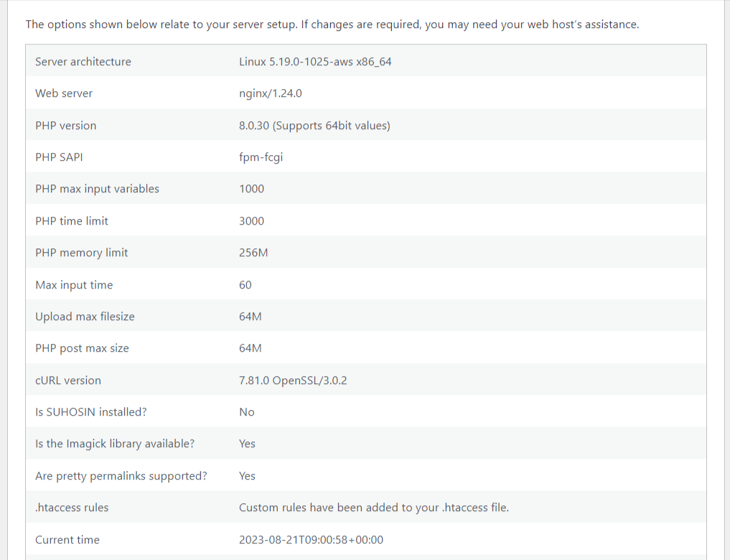Click the Web server row label

click(64, 93)
